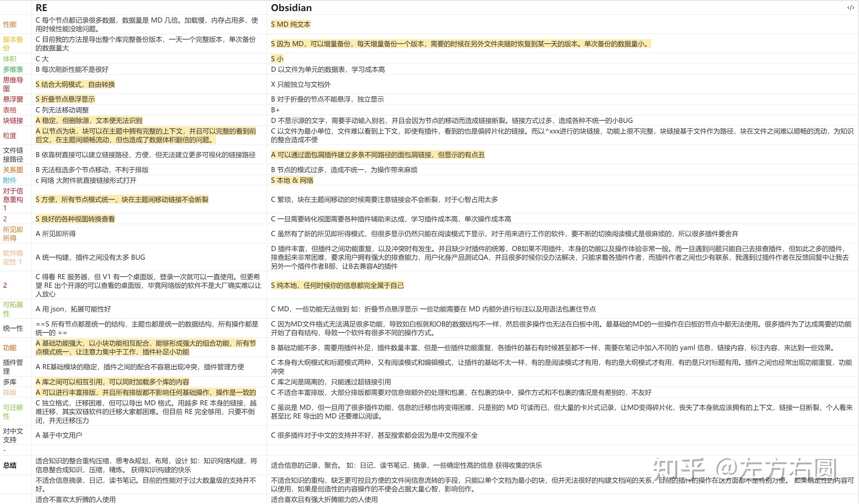Click the 体积 row label

pos(9,58)
